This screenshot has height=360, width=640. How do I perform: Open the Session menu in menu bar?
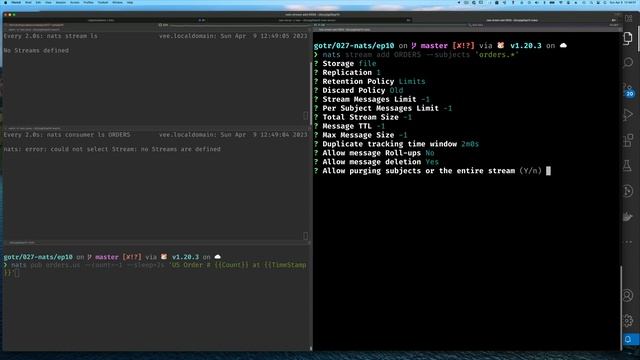pos(60,2)
